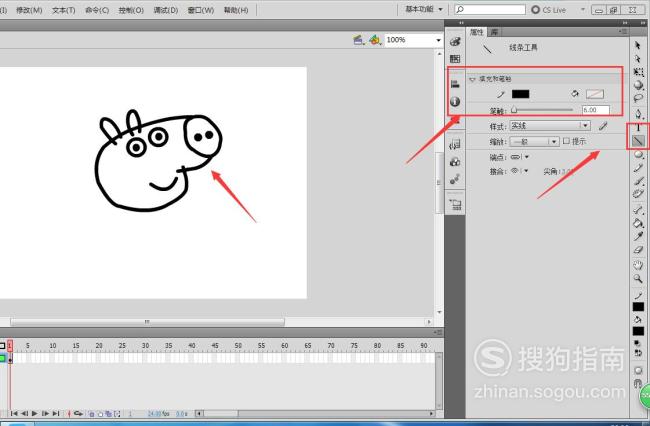This screenshot has width=650, height=426.
Task: Select the Lasso tool
Action: tap(638, 98)
